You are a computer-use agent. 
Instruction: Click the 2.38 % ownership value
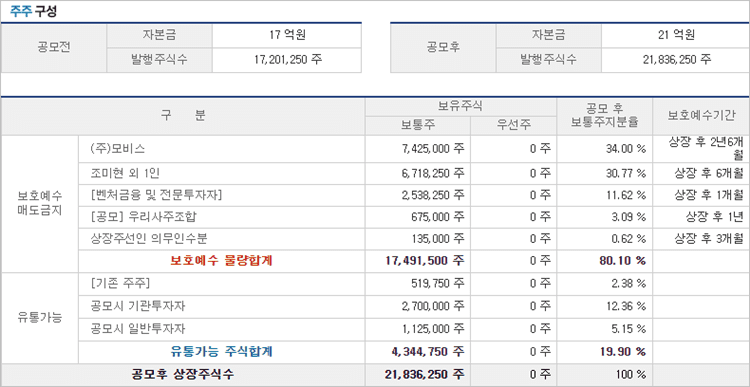coord(628,284)
